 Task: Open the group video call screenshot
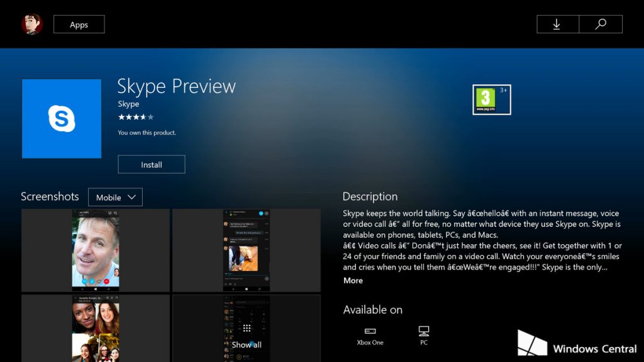[96, 328]
